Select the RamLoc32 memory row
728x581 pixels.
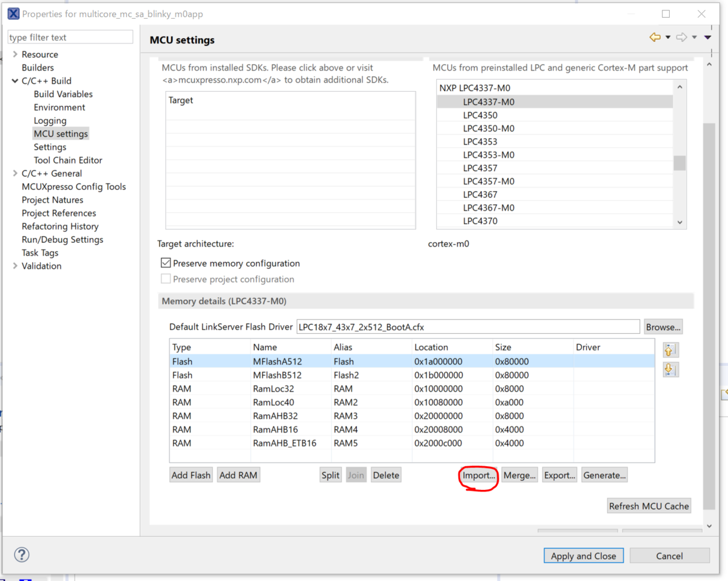pyautogui.click(x=412, y=389)
